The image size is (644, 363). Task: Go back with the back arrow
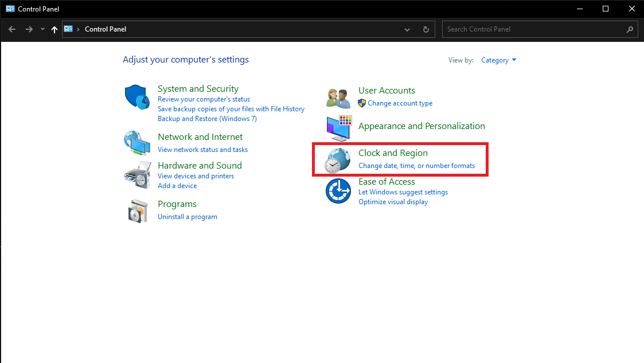tap(12, 29)
